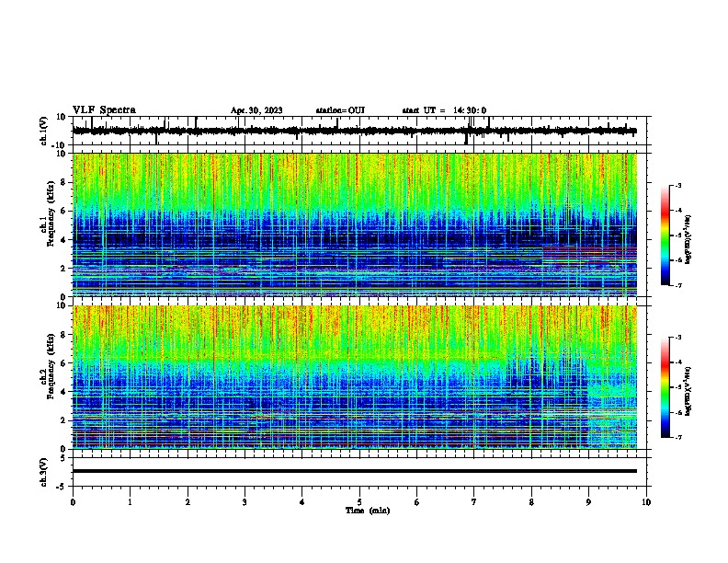Click time axis tick label '9'
This screenshot has height=563, width=728.
point(588,502)
